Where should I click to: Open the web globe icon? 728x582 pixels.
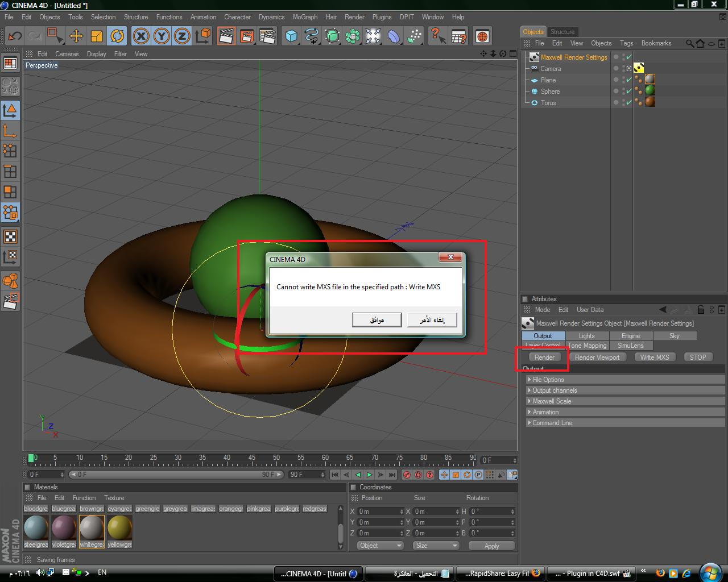pyautogui.click(x=482, y=36)
